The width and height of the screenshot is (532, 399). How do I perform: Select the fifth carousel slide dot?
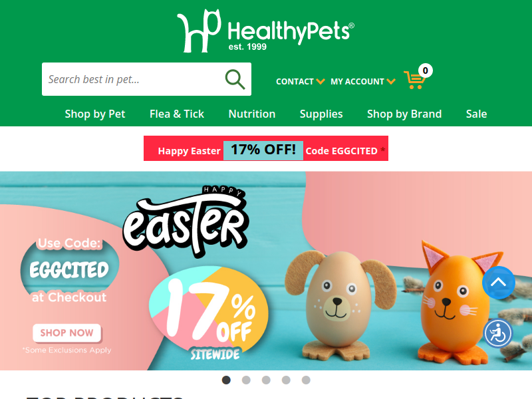coord(306,380)
